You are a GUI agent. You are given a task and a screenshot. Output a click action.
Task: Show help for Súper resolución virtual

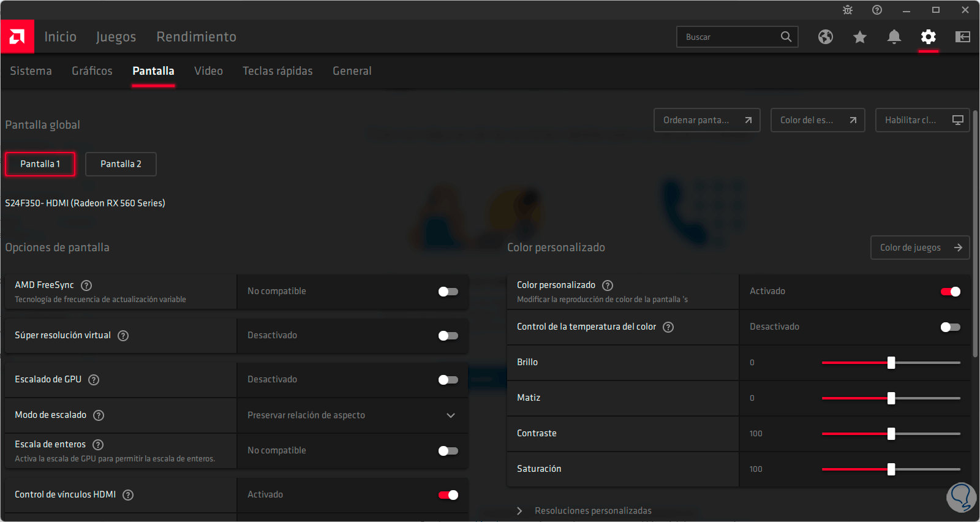click(123, 335)
